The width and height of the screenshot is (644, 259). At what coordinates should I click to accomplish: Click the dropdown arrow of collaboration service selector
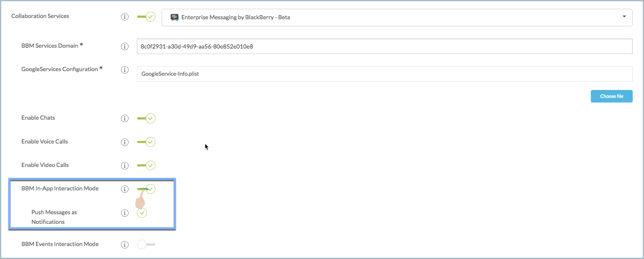624,17
